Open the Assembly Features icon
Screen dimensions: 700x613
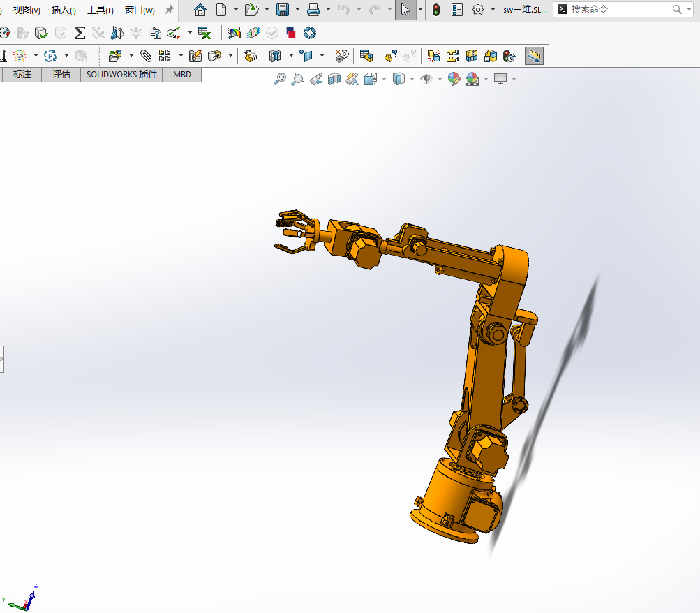click(x=275, y=56)
